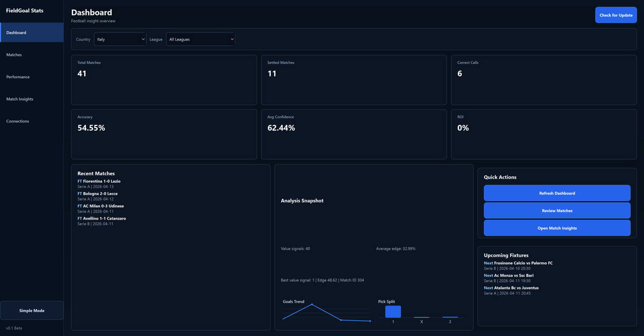Click Refresh Dashboard button
Screen dimensions: 644x336
pos(557,193)
